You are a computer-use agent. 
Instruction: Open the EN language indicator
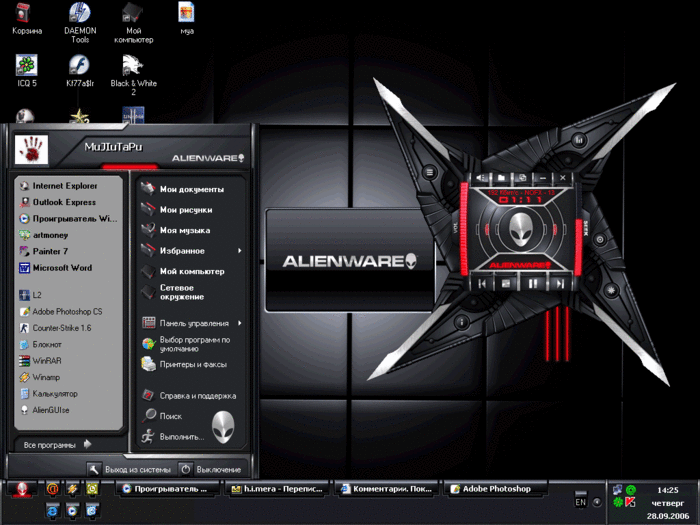coord(580,502)
